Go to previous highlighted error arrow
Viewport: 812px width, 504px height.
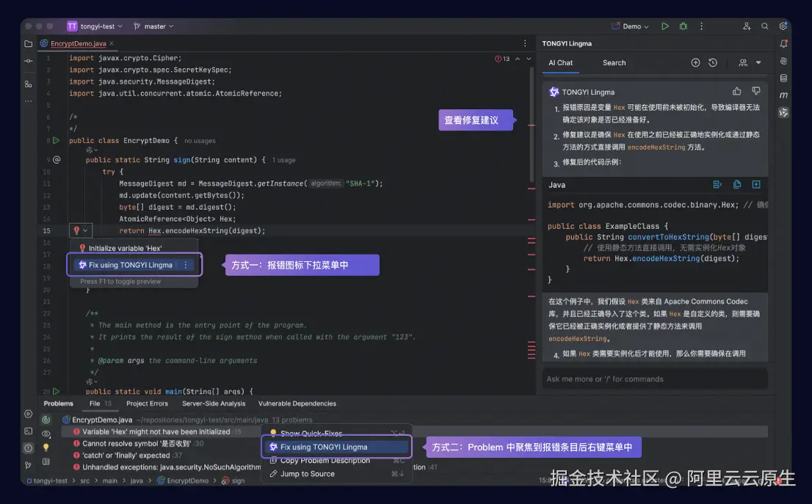(518, 59)
